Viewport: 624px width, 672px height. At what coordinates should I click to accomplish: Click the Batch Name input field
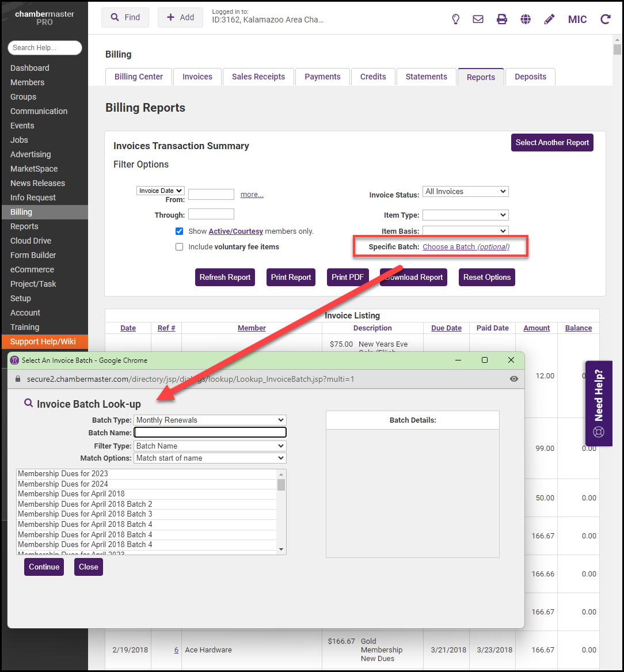[210, 432]
